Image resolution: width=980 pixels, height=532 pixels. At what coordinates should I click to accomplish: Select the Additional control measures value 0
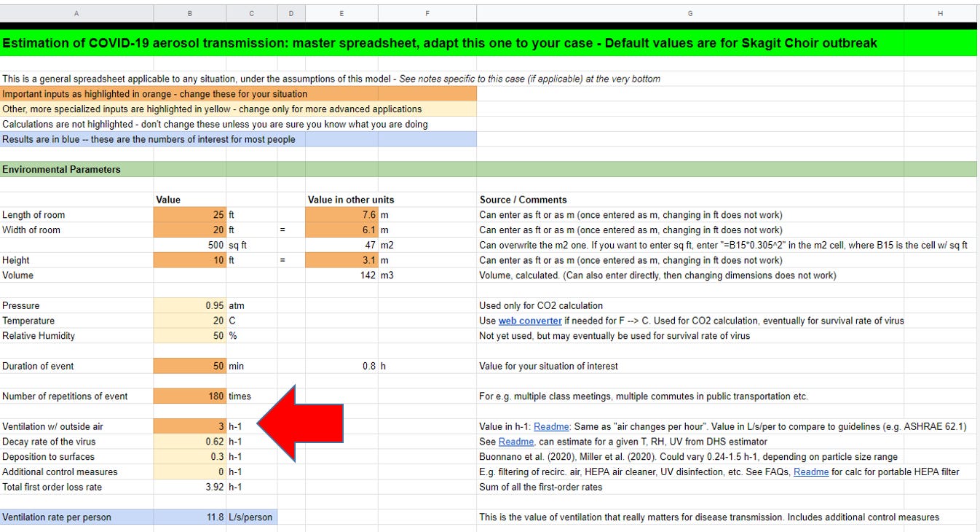[189, 472]
